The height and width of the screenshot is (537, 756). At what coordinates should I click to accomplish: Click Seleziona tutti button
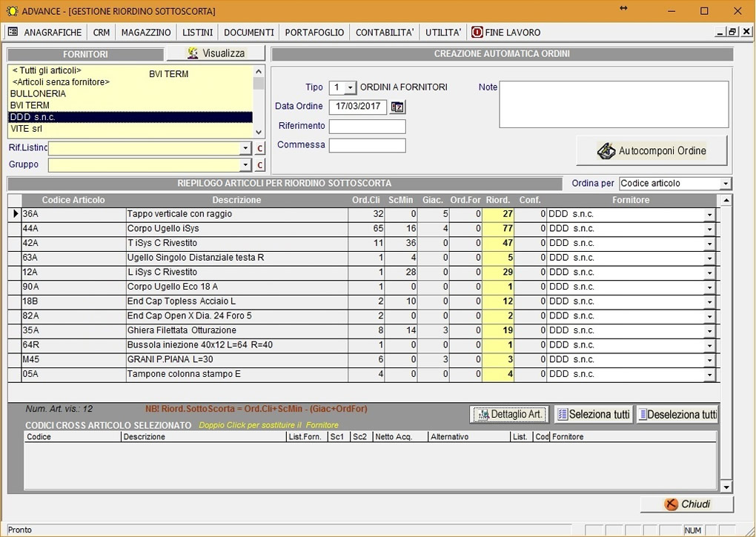[x=594, y=414]
